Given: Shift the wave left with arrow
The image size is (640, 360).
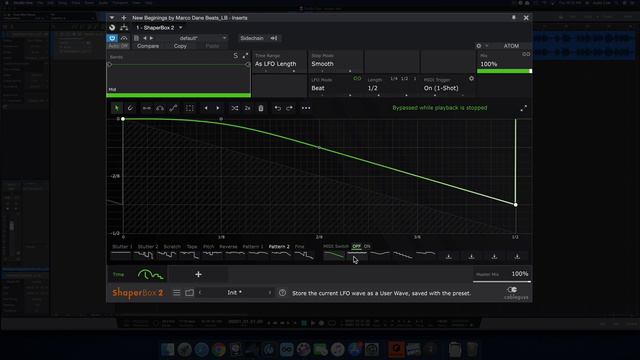Looking at the screenshot, I should pyautogui.click(x=206, y=108).
